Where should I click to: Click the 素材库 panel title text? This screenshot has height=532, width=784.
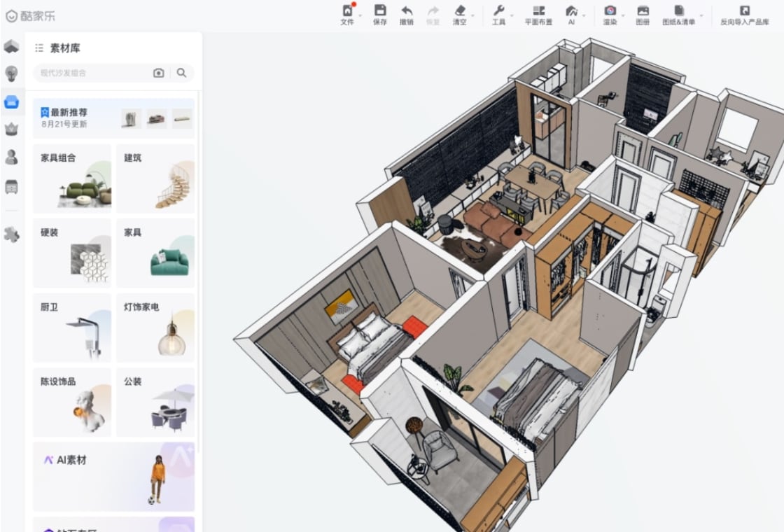pos(65,48)
